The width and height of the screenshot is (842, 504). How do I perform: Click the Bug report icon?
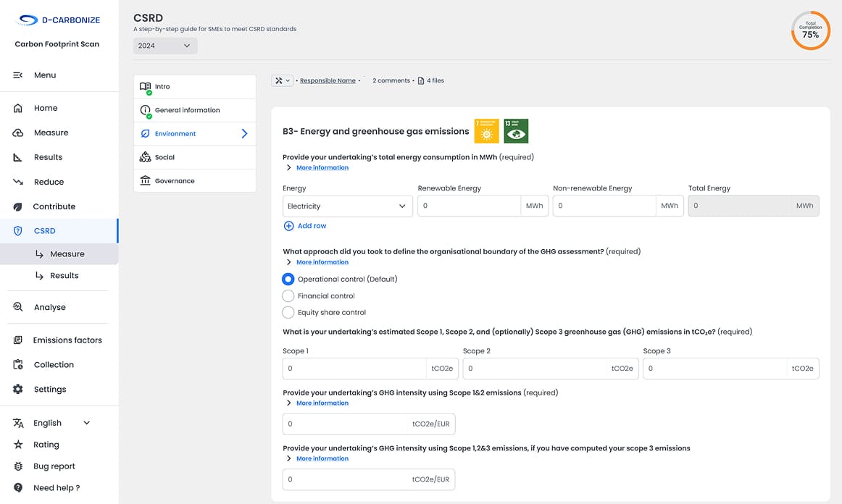pyautogui.click(x=18, y=466)
